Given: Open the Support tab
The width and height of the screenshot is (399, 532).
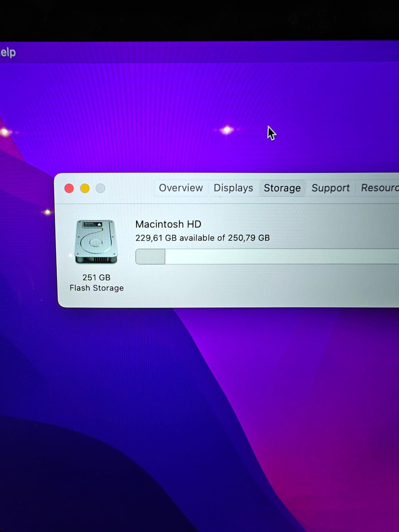Looking at the screenshot, I should click(330, 188).
